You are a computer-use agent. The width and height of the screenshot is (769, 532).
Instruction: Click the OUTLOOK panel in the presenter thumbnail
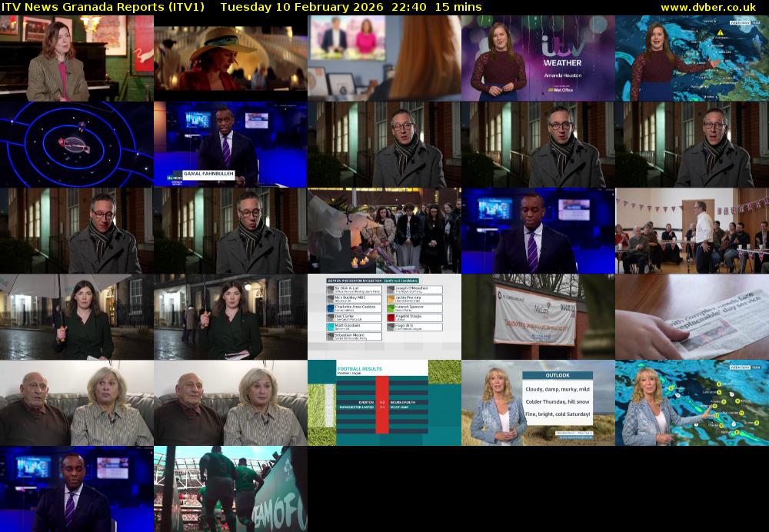point(558,377)
